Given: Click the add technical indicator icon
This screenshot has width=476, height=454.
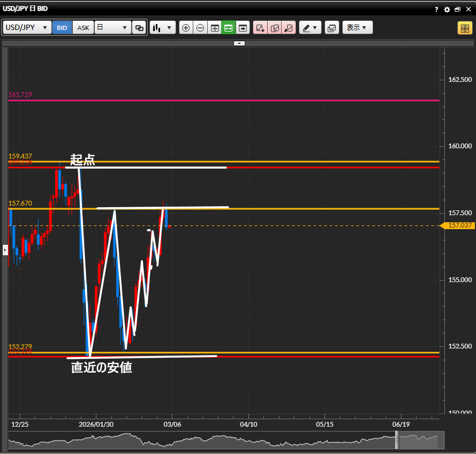Looking at the screenshot, I should [260, 28].
